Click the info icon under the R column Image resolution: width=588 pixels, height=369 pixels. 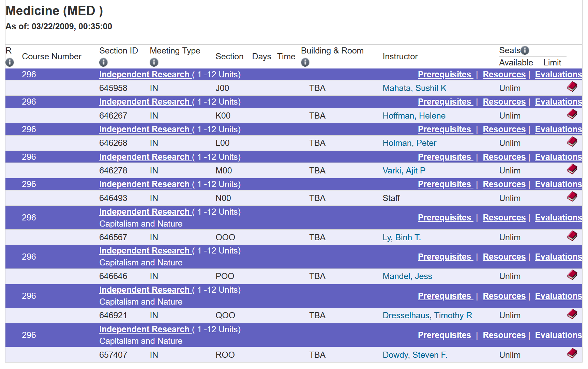[10, 62]
